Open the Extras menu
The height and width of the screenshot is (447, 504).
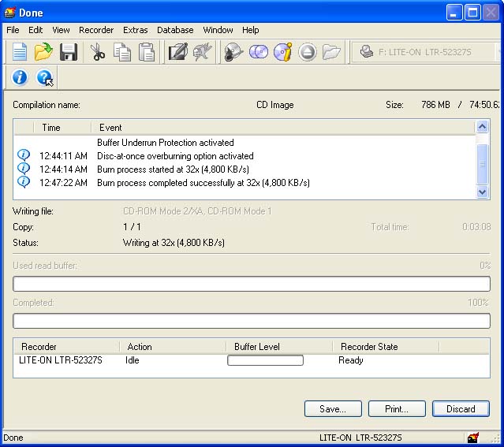[x=136, y=30]
